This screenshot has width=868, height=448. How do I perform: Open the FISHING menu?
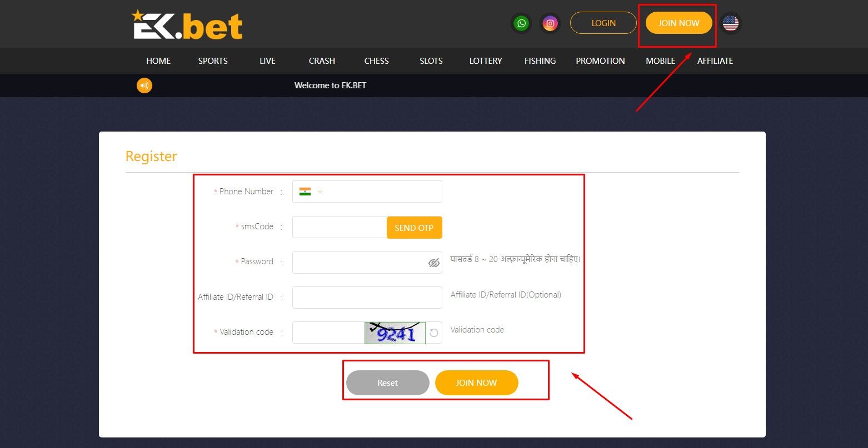pos(540,61)
